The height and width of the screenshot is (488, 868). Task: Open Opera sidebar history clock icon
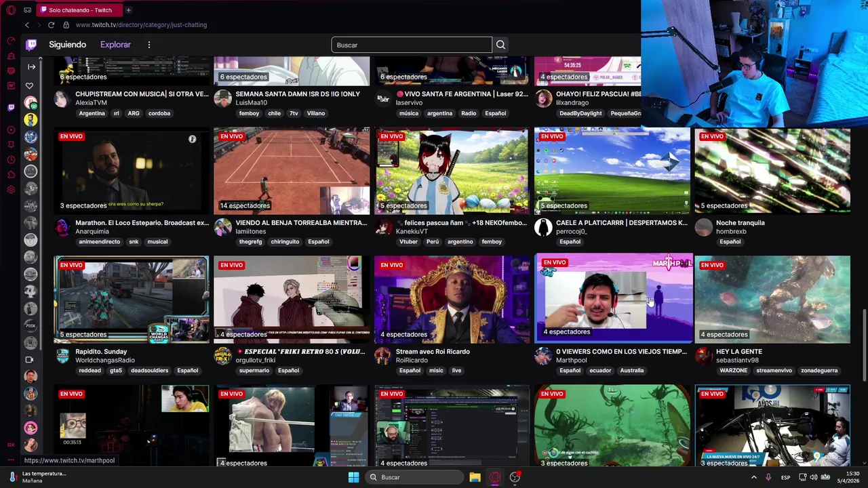coord(11,159)
